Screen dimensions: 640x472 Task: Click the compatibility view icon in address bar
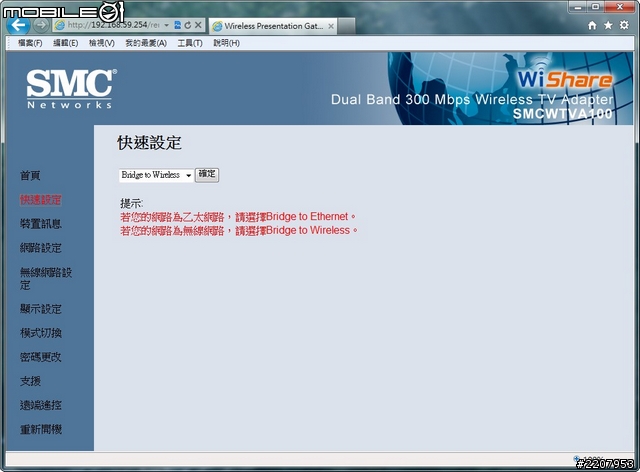[178, 25]
